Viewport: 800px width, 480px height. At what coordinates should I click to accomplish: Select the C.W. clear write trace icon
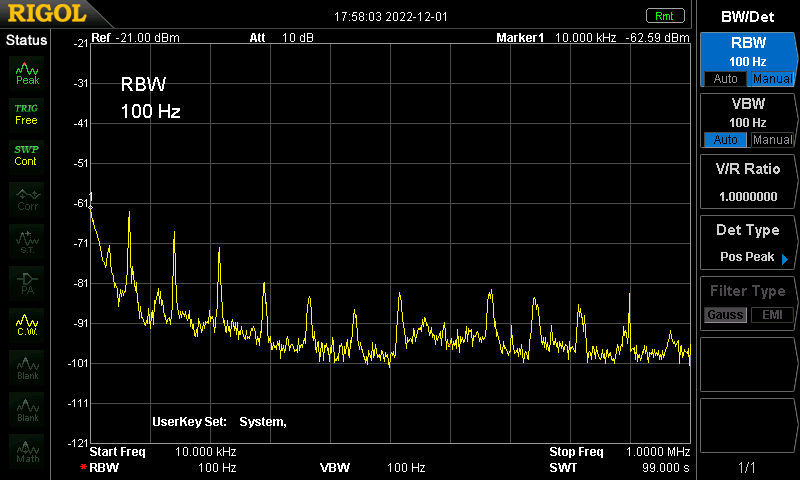(28, 325)
